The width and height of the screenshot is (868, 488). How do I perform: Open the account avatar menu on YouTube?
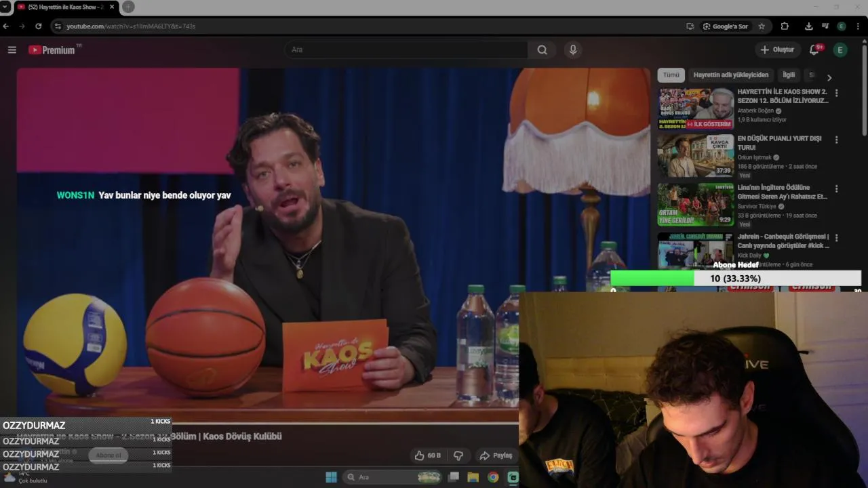click(x=840, y=49)
